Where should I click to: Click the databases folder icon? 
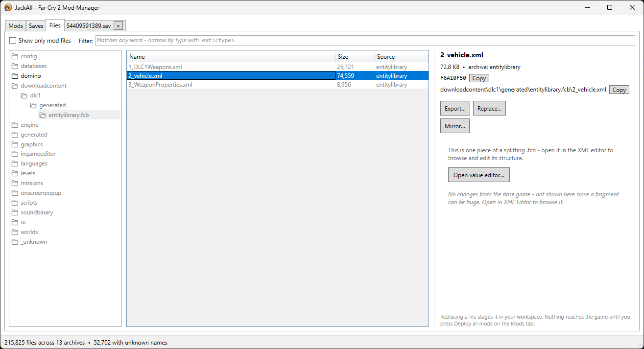[x=15, y=66]
